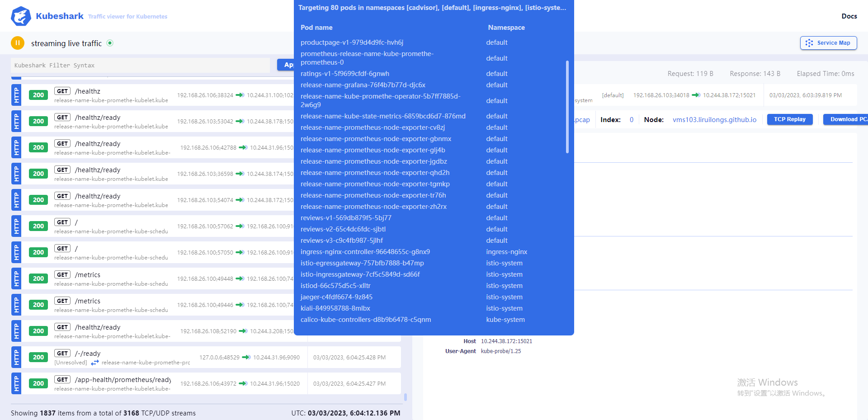This screenshot has height=420, width=868.
Task: Click the ingress-nginx namespace cell
Action: point(506,252)
